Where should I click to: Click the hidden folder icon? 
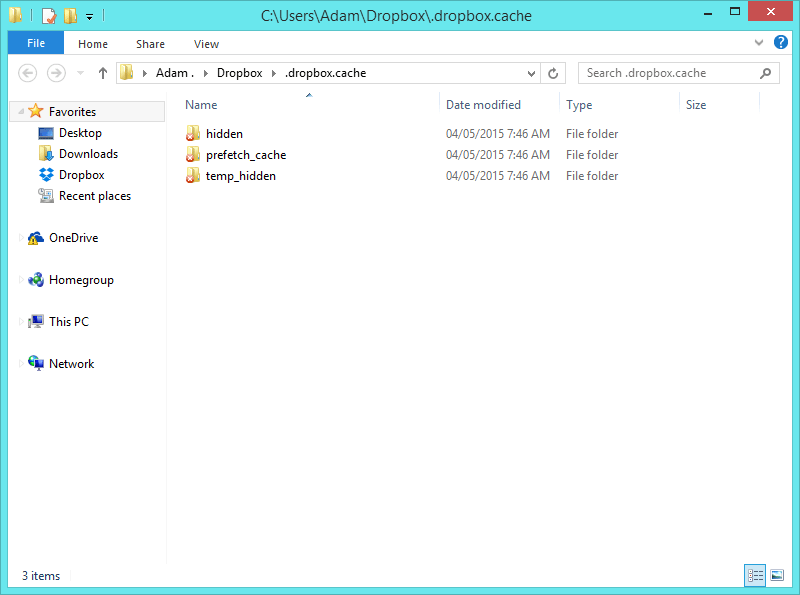192,133
